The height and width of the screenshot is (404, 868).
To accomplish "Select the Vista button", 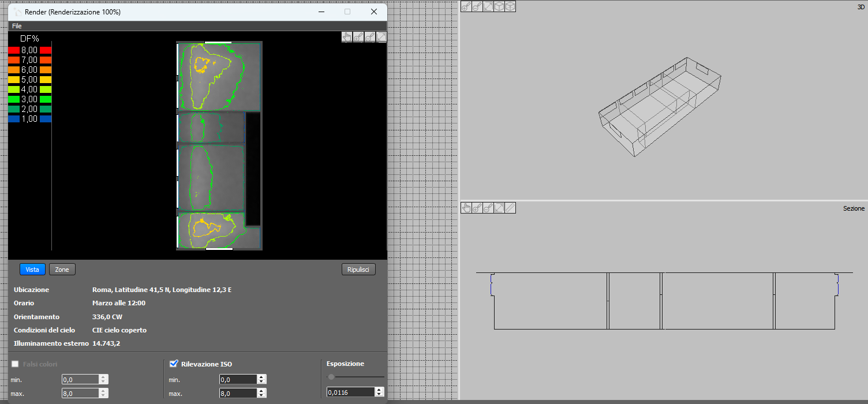I will coord(32,270).
